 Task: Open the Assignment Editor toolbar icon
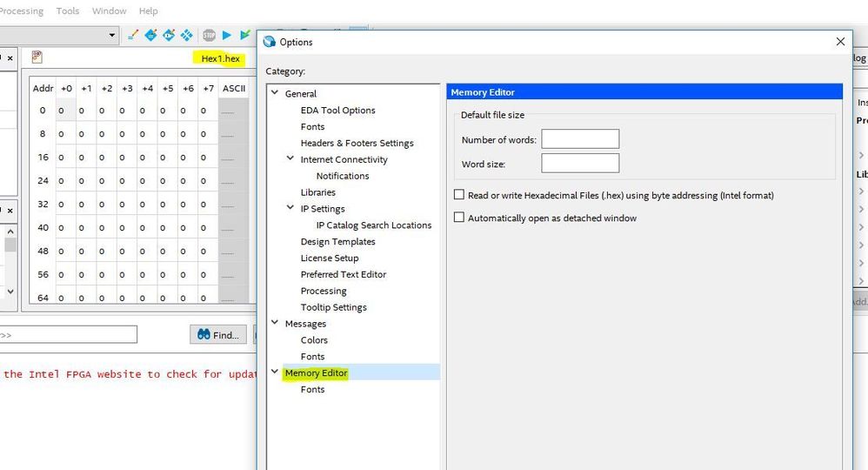pos(150,35)
